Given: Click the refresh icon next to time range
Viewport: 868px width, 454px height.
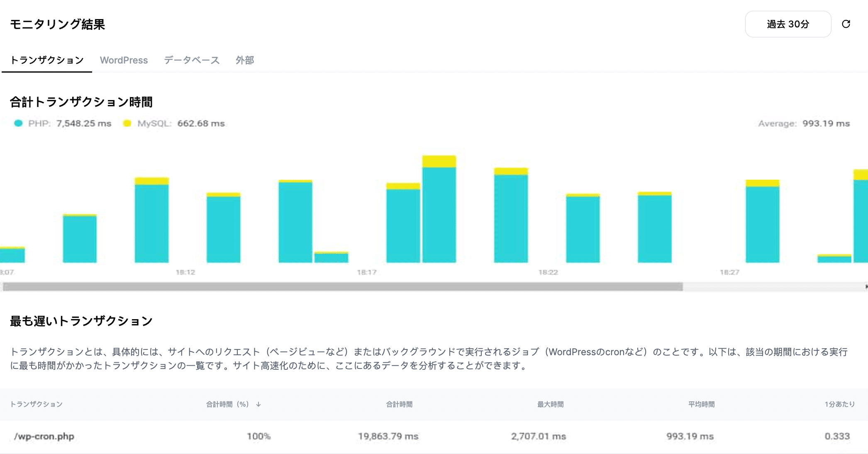Looking at the screenshot, I should pyautogui.click(x=846, y=24).
